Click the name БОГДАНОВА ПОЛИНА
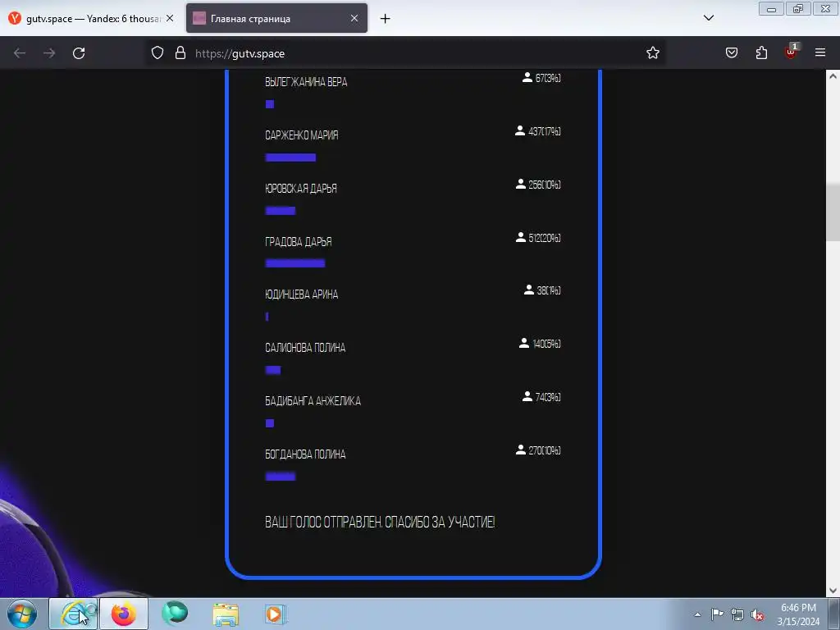The height and width of the screenshot is (630, 840). point(305,454)
